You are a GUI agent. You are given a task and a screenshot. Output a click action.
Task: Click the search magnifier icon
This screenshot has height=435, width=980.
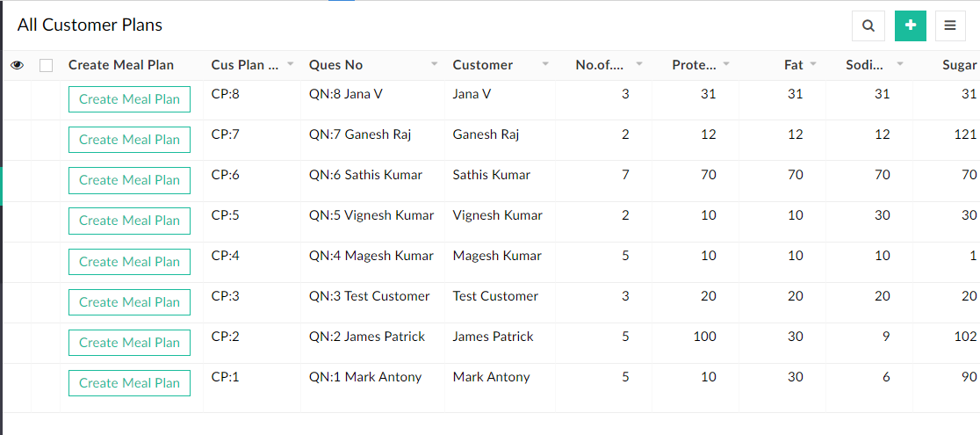coord(868,25)
